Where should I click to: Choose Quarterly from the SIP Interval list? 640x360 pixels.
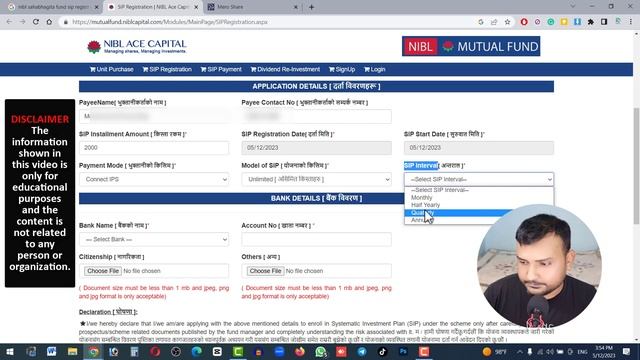tap(479, 213)
